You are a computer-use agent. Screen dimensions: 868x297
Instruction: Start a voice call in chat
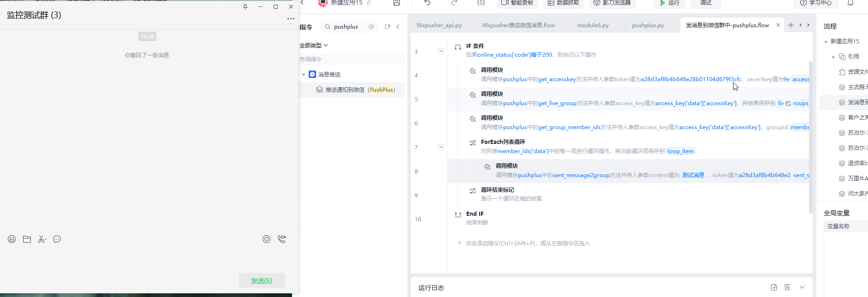[282, 239]
